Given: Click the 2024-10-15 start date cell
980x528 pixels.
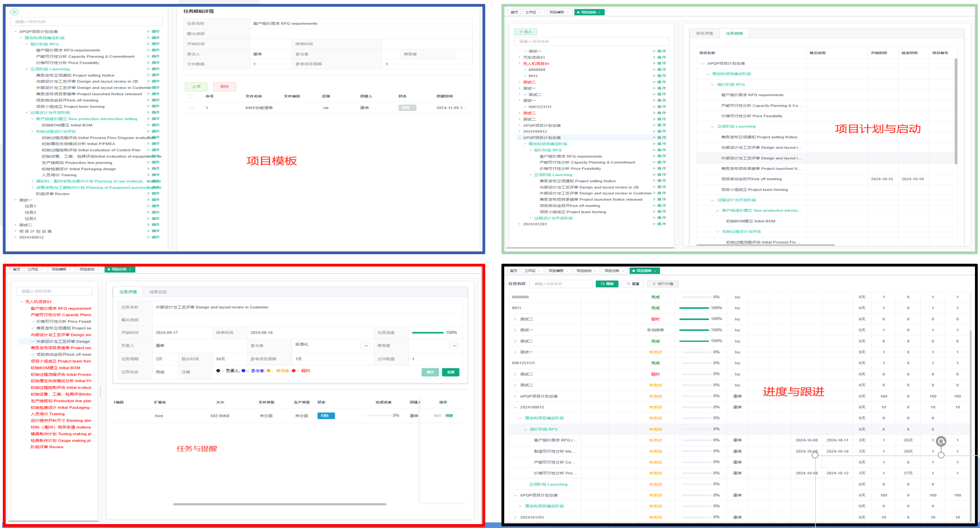Looking at the screenshot, I should 882,179.
